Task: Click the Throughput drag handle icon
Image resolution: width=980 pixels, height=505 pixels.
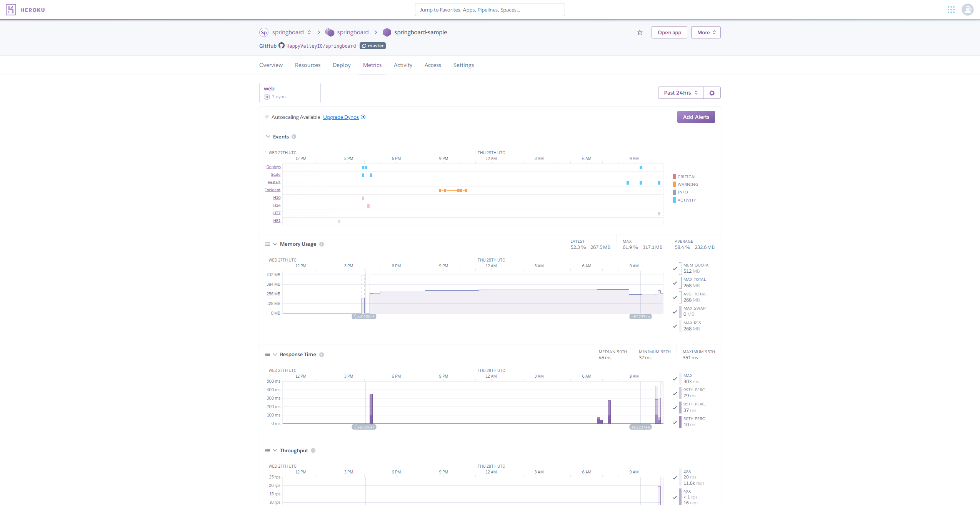Action: click(x=267, y=450)
